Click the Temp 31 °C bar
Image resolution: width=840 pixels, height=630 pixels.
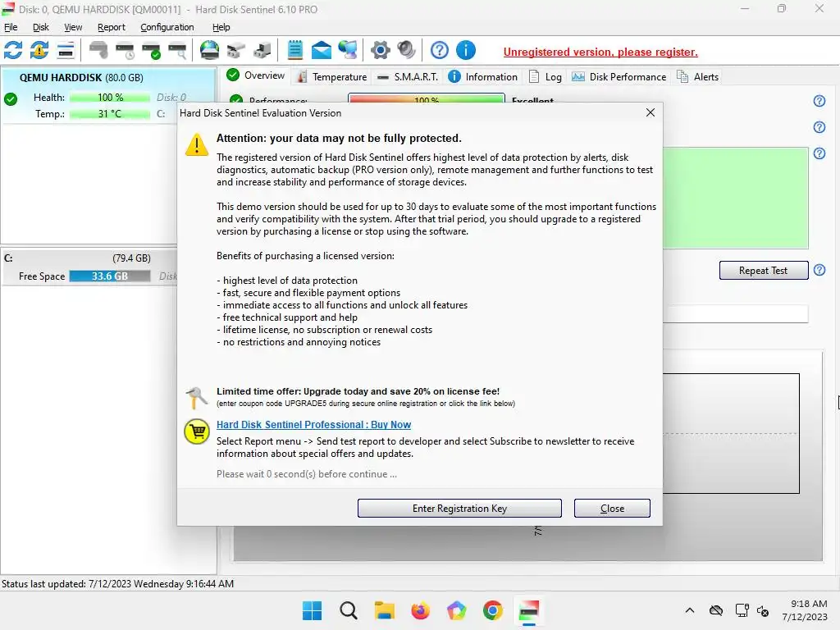point(110,113)
